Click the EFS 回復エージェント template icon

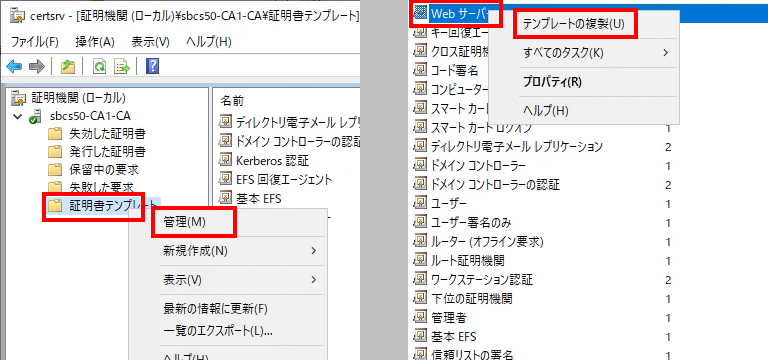[225, 179]
